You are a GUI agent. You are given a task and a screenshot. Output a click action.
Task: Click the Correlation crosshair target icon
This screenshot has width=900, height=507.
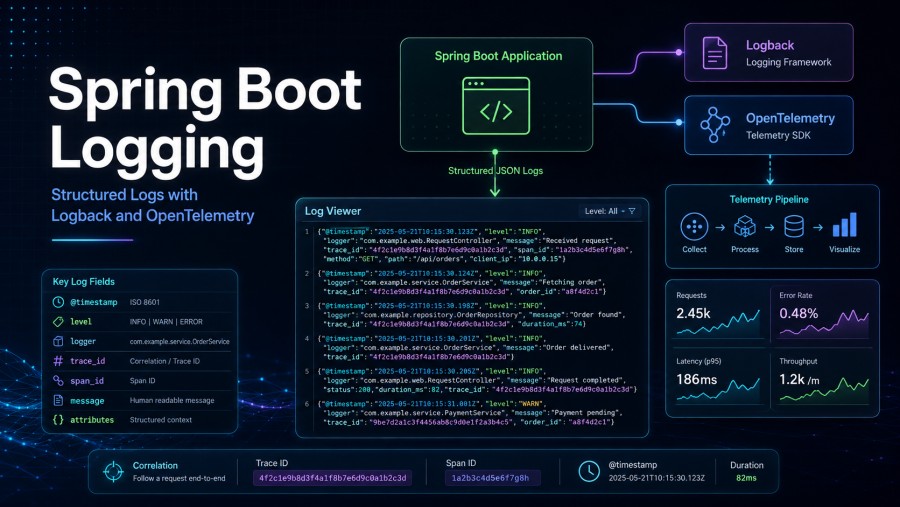click(113, 471)
